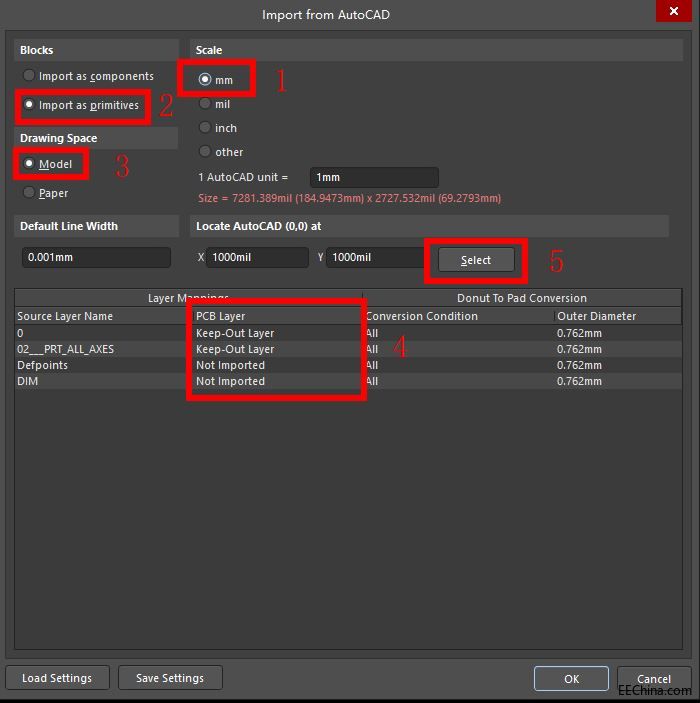Image resolution: width=700 pixels, height=703 pixels.
Task: Cancel the AutoCAD import dialog
Action: [654, 679]
